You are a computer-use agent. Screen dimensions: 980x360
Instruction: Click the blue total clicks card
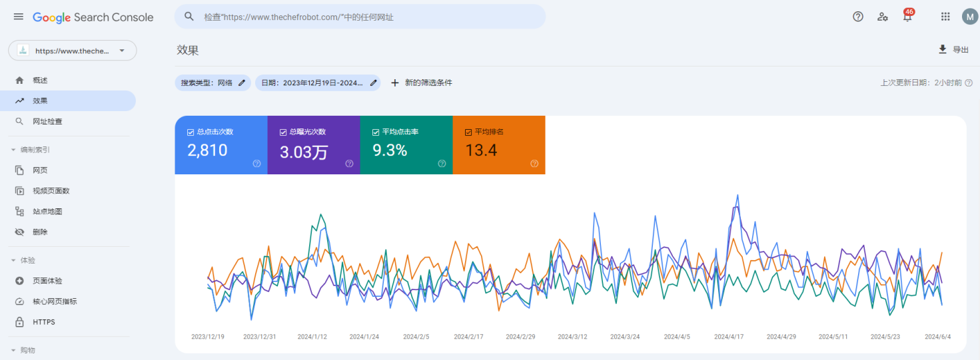221,145
